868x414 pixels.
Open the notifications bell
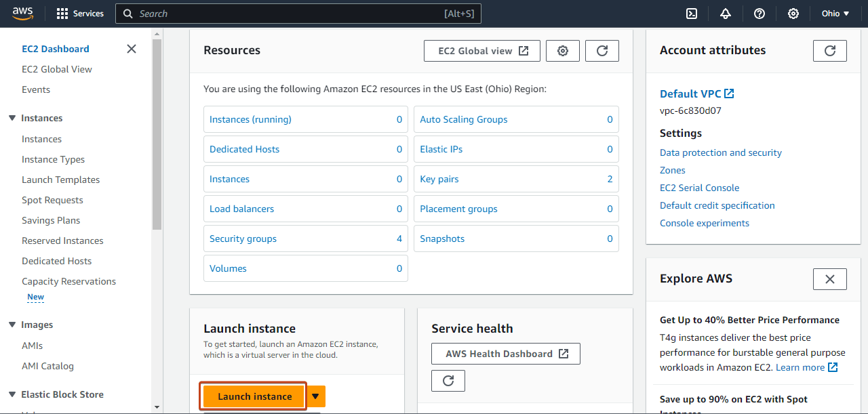pos(726,14)
